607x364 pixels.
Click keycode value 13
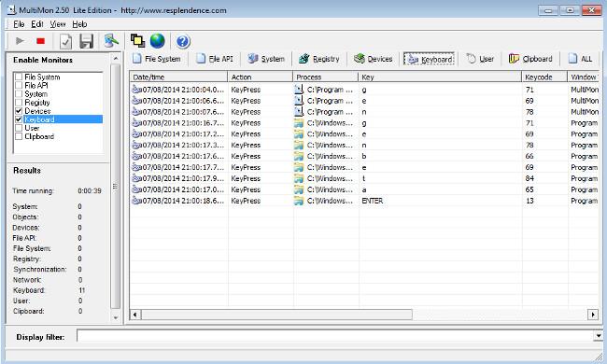click(529, 201)
